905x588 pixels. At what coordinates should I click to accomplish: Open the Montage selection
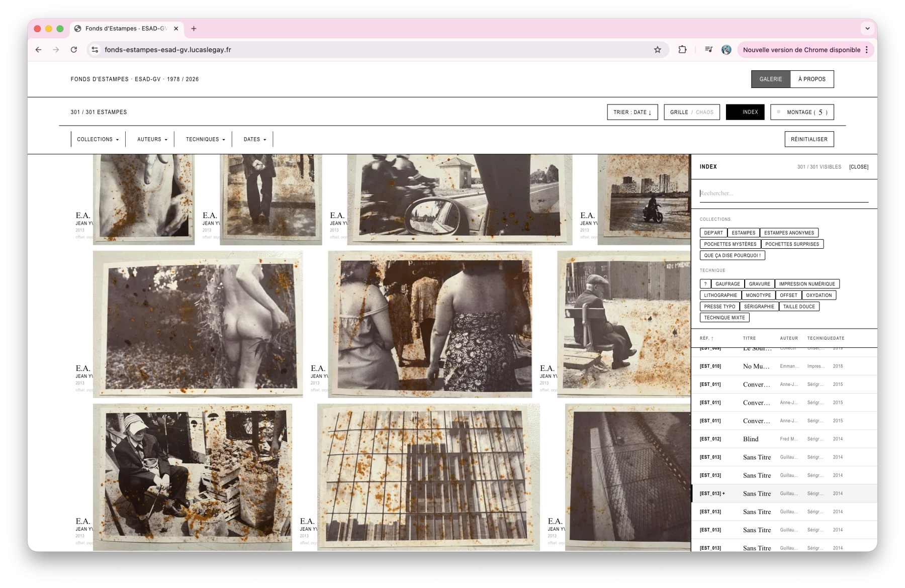[802, 112]
